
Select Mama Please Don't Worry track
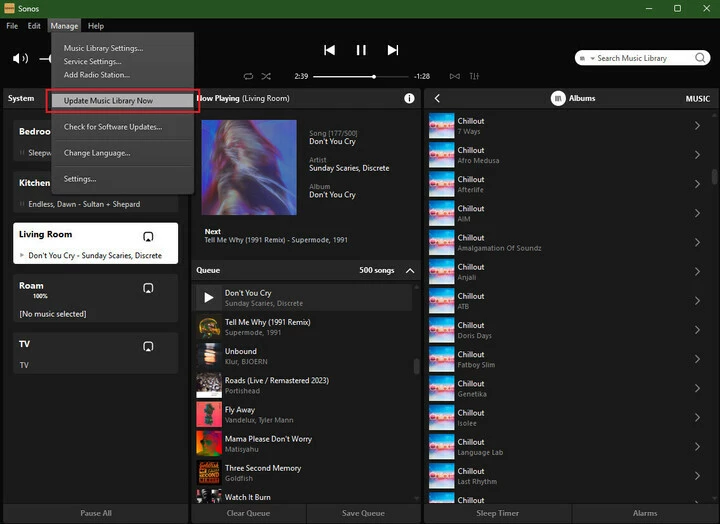[x=303, y=444]
